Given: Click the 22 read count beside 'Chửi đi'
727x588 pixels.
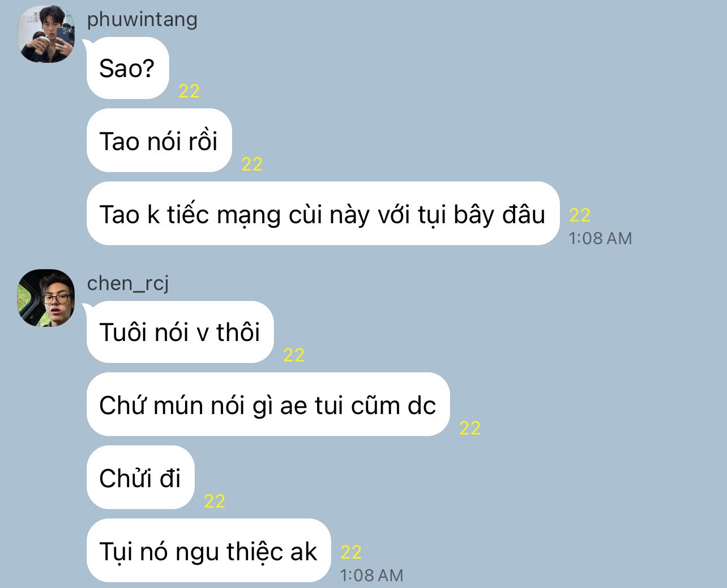Looking at the screenshot, I should tap(215, 501).
